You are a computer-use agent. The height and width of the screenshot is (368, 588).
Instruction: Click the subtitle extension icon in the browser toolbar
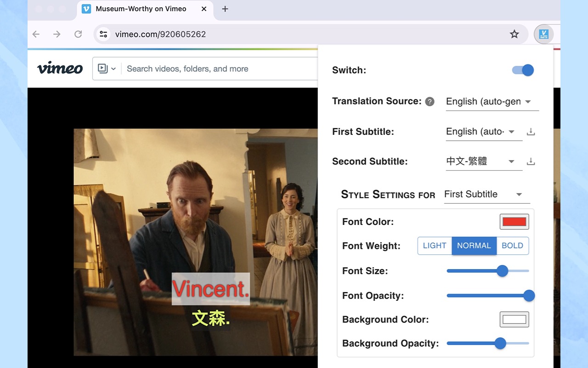pyautogui.click(x=544, y=34)
